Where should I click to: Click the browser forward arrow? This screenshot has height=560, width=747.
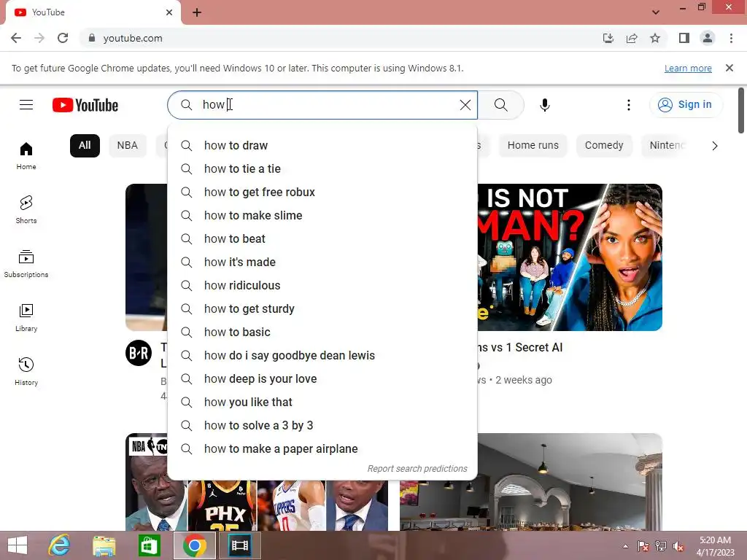(39, 38)
